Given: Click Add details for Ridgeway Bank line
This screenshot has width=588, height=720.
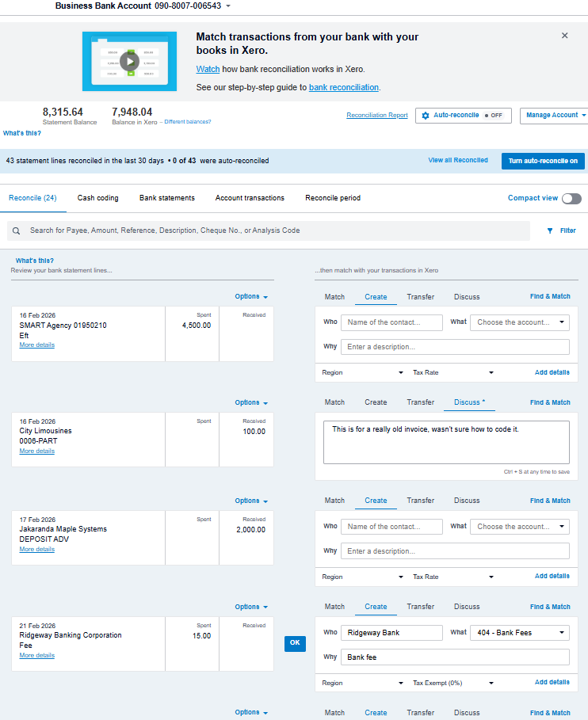Looking at the screenshot, I should tap(552, 682).
